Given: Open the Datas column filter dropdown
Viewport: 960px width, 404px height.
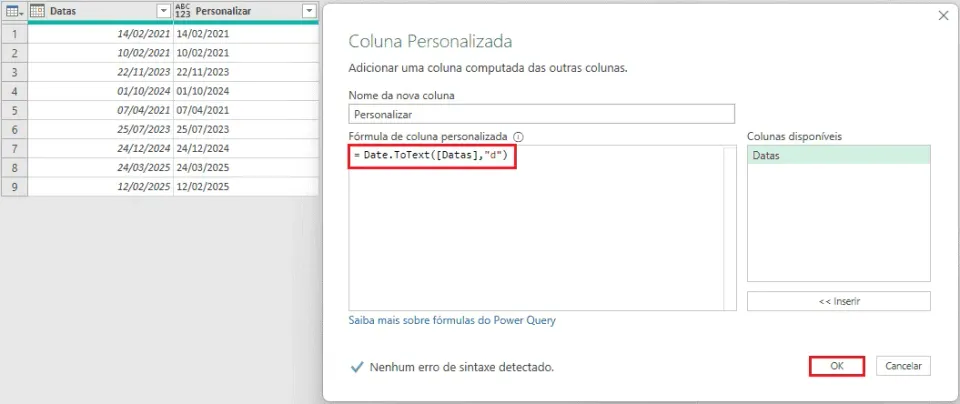Looking at the screenshot, I should (163, 11).
